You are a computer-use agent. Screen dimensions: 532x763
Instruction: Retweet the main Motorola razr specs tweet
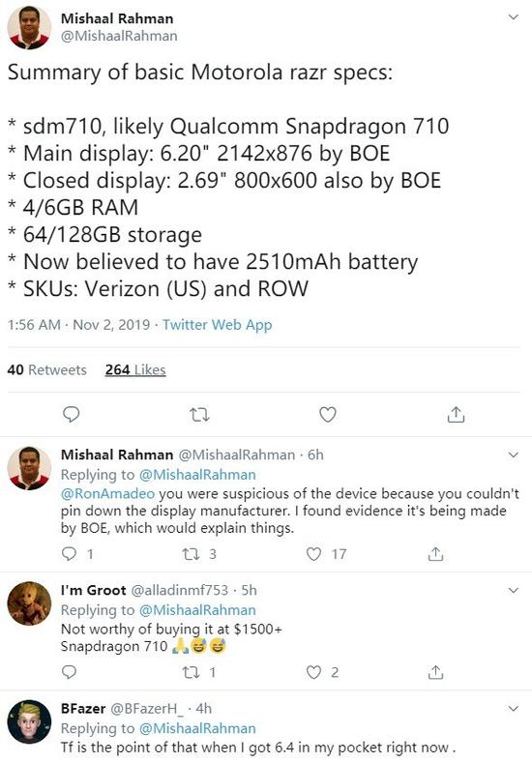coord(199,415)
